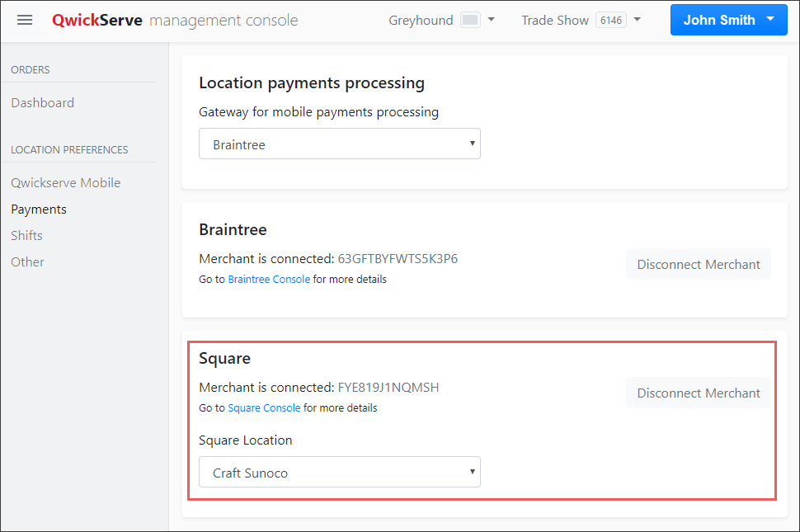Navigate to the Dashboard page

tap(42, 102)
